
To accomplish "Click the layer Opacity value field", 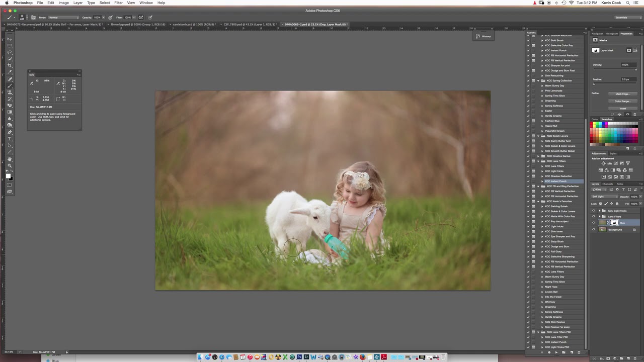I will (634, 197).
